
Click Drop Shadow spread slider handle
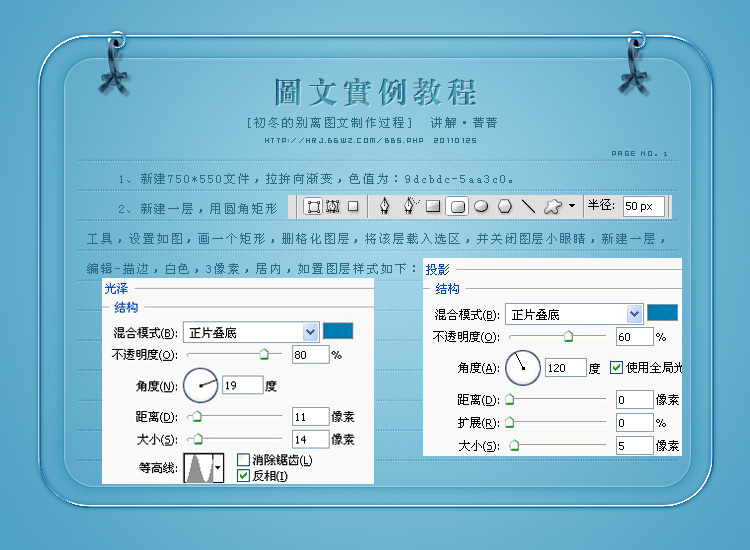pyautogui.click(x=510, y=422)
